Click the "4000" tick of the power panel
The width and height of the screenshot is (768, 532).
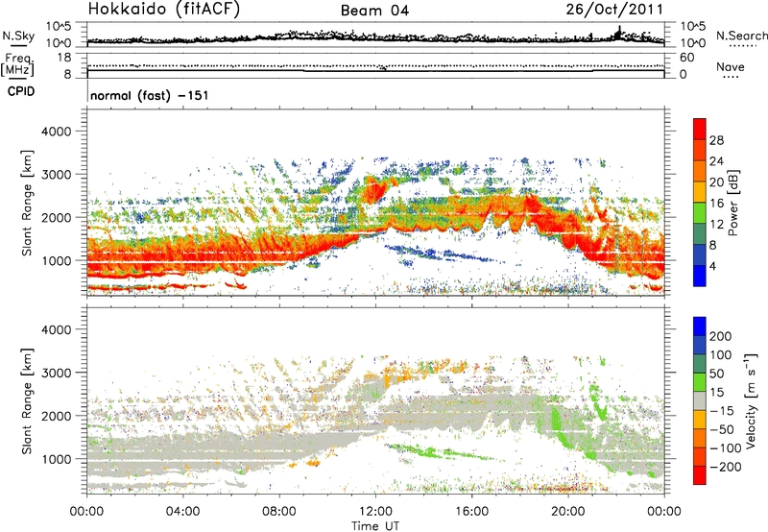[x=57, y=132]
